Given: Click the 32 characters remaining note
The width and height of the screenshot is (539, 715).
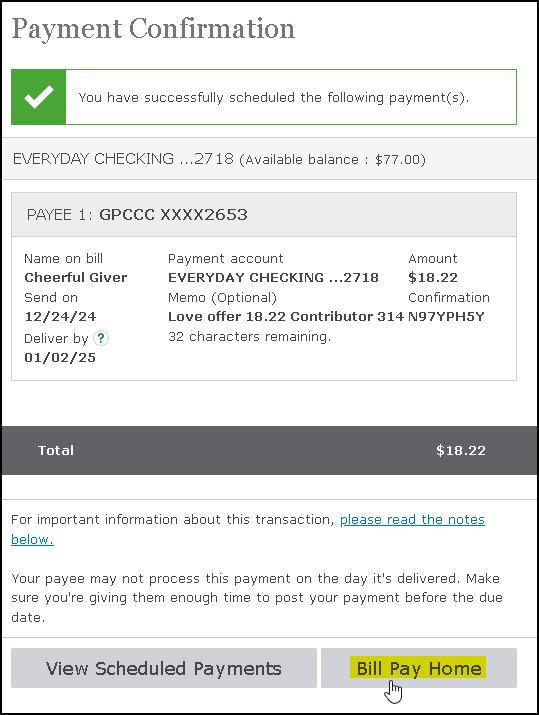Looking at the screenshot, I should (x=249, y=337).
